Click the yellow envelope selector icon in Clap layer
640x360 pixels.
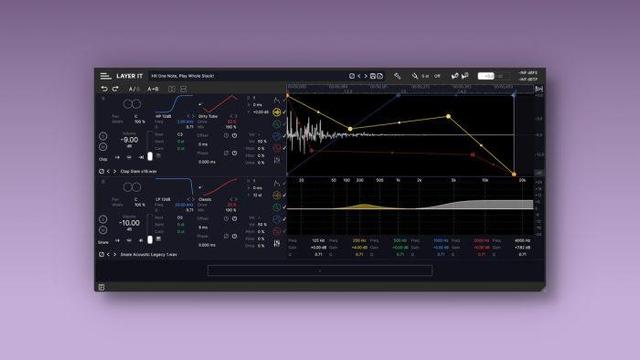(277, 112)
